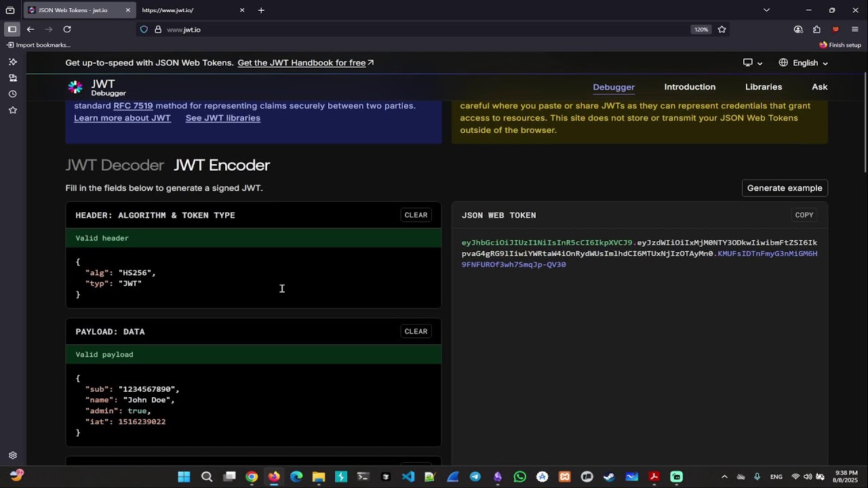Click the 120% zoom level indicator
Viewport: 868px width, 488px height.
pyautogui.click(x=701, y=30)
